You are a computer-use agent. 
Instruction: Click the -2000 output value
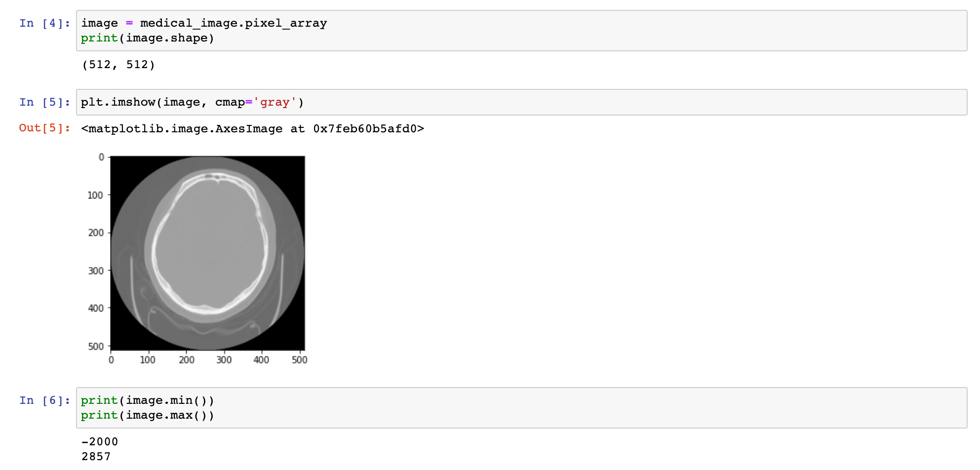[100, 442]
